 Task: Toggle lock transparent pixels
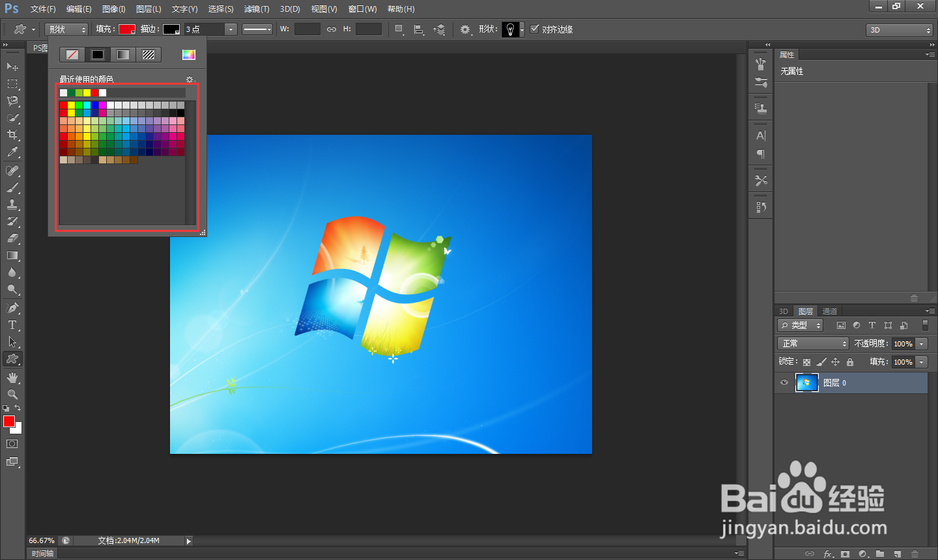(806, 362)
